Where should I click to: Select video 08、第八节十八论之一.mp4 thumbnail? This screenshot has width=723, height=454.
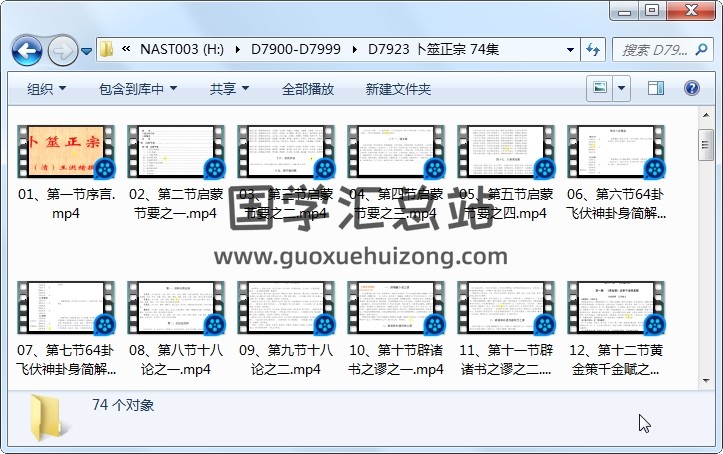click(x=176, y=307)
